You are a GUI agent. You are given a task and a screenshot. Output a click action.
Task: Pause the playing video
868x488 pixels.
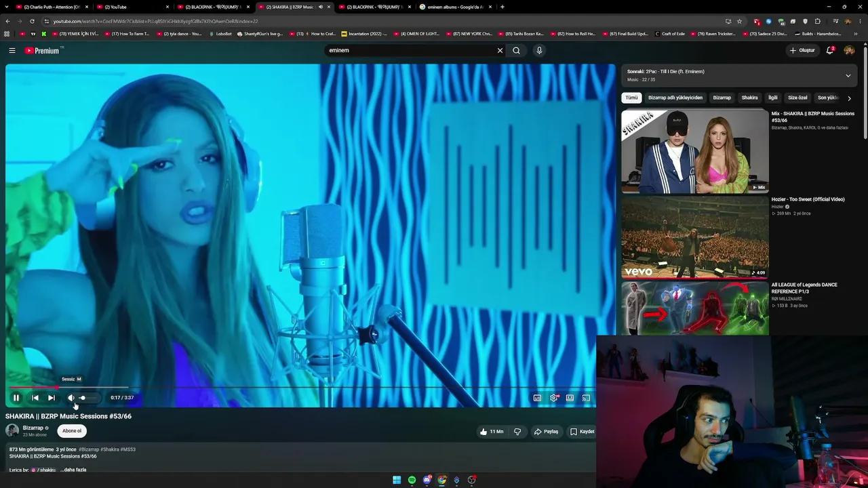point(16,398)
